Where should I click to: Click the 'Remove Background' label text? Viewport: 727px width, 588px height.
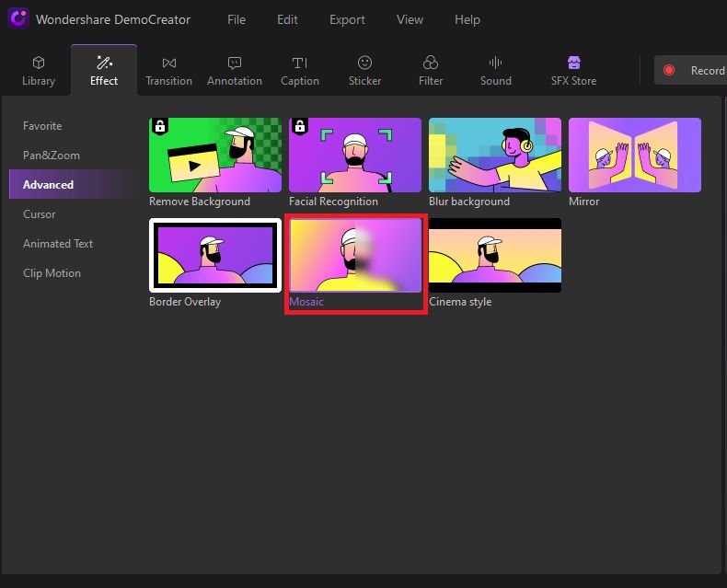[x=200, y=202]
